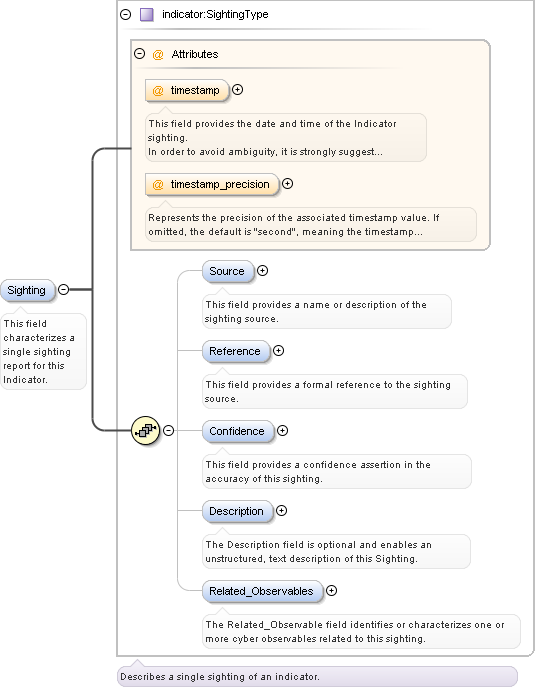Collapse the indicator:SightingType container

pyautogui.click(x=126, y=15)
